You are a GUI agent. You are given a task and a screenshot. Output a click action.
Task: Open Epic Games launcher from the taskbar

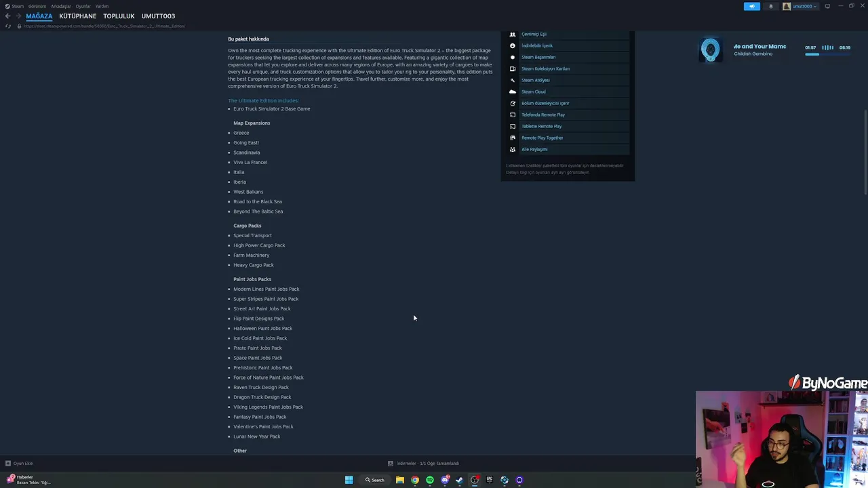[490, 480]
